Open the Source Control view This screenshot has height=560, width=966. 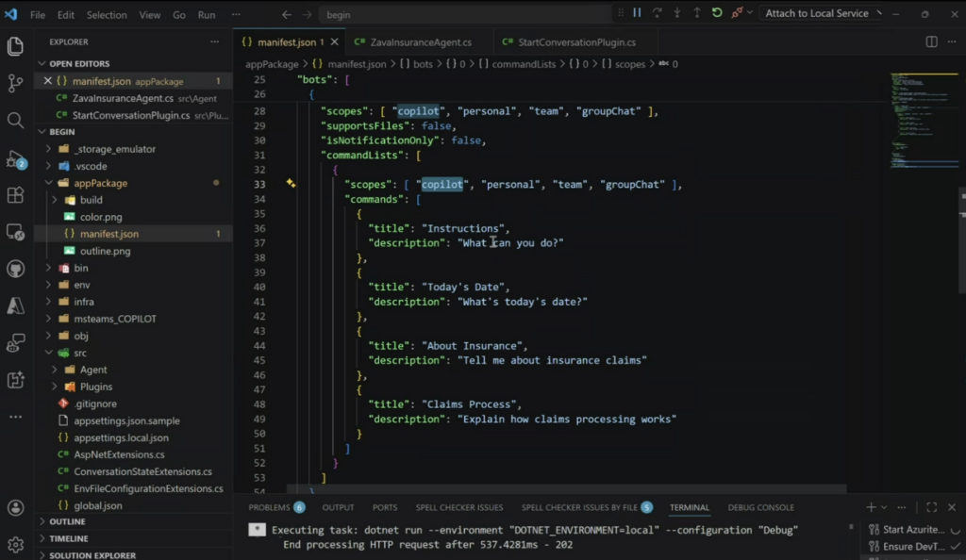click(x=15, y=84)
